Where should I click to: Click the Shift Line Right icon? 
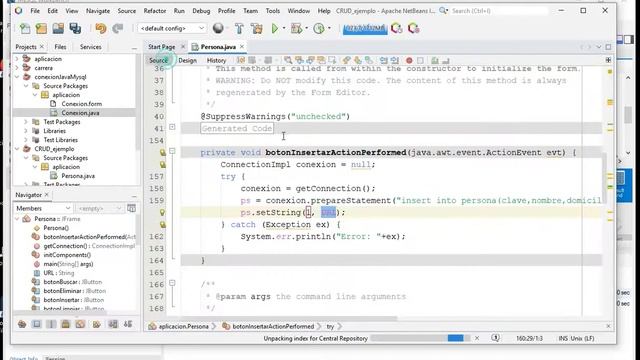click(394, 60)
